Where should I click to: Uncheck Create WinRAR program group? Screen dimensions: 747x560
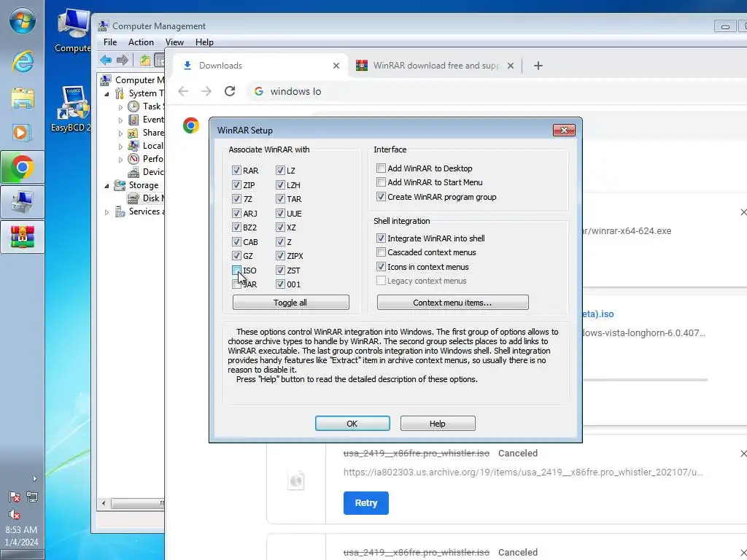pyautogui.click(x=381, y=197)
